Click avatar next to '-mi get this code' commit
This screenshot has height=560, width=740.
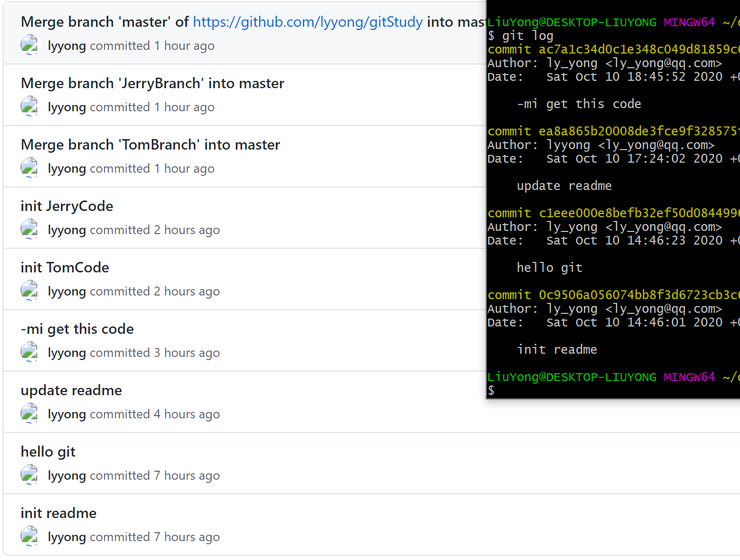[x=29, y=352]
